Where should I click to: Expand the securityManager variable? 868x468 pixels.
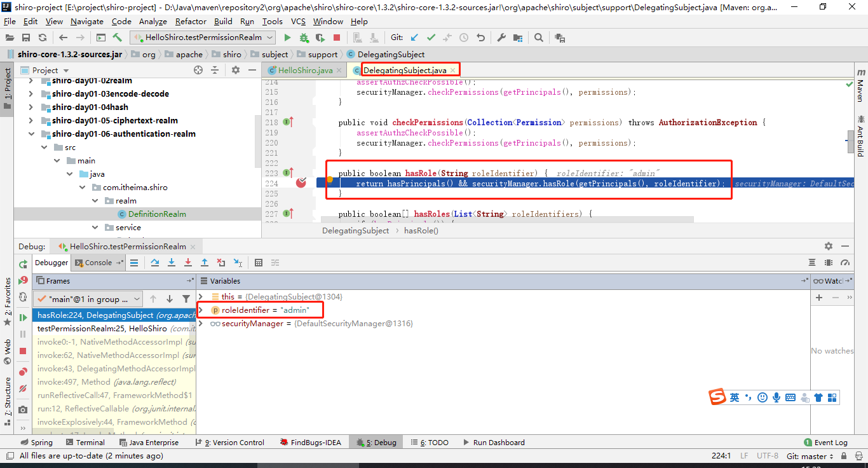201,324
